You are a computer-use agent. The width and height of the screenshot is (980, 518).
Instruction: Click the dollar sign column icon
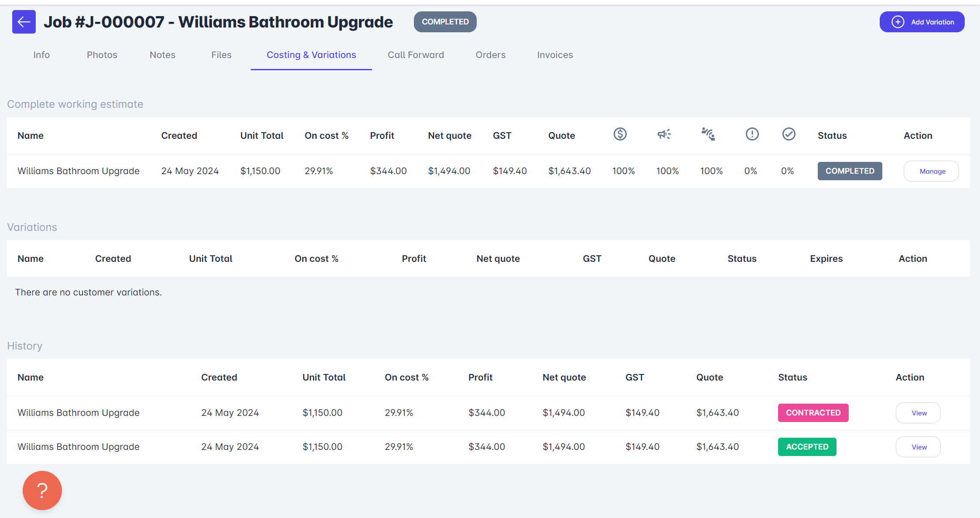point(620,134)
